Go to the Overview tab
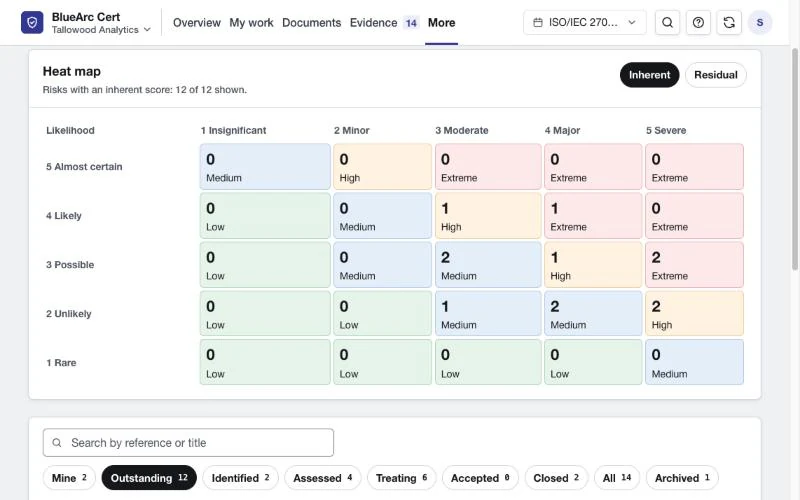This screenshot has height=500, width=800. [196, 22]
